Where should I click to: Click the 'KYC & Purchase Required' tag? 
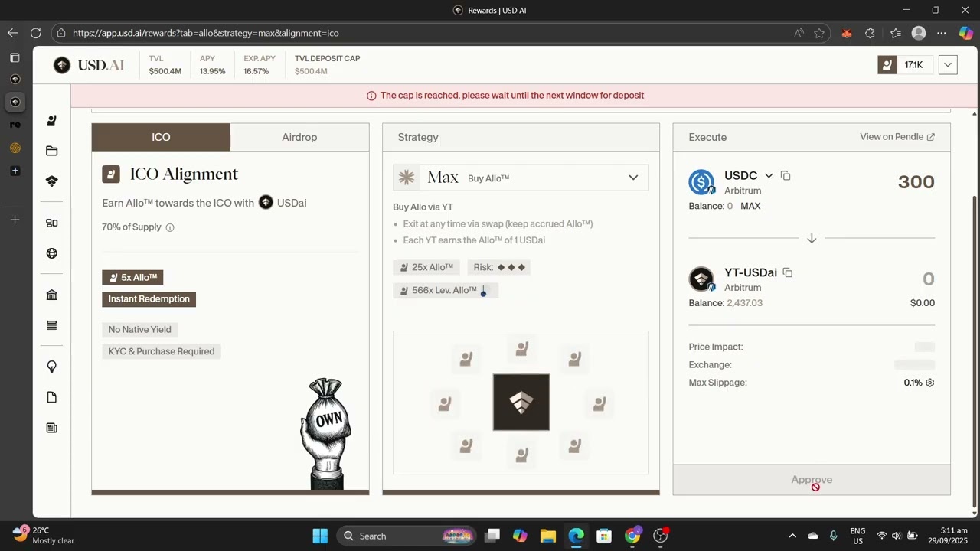[x=162, y=351]
